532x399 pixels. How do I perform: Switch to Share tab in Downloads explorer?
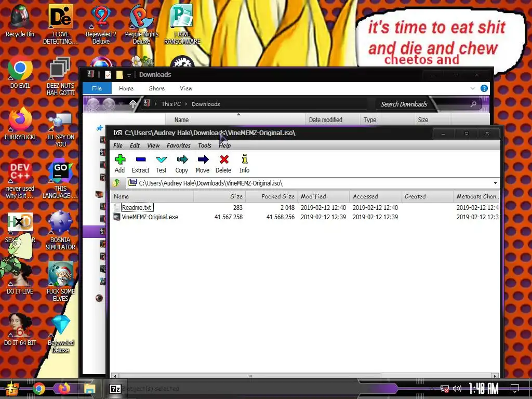tap(157, 88)
